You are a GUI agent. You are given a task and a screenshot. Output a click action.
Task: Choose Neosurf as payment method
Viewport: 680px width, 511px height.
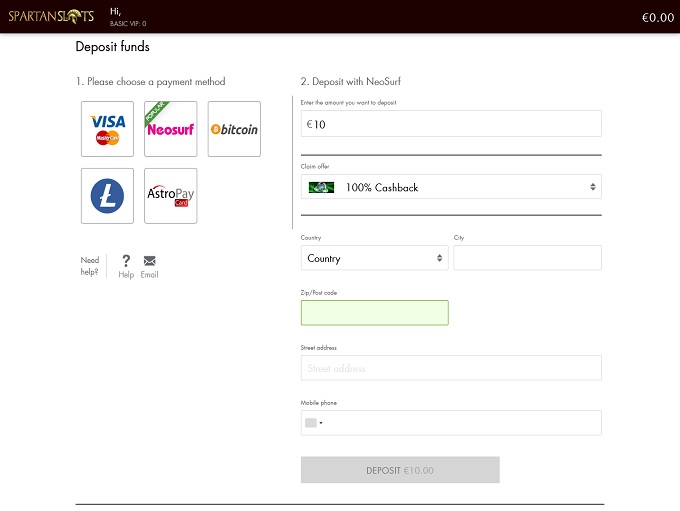[x=170, y=129]
